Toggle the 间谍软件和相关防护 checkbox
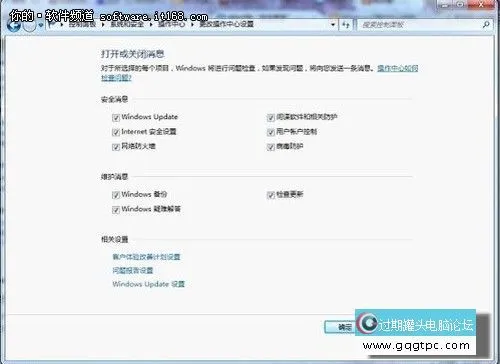This screenshot has height=364, width=500. click(271, 118)
